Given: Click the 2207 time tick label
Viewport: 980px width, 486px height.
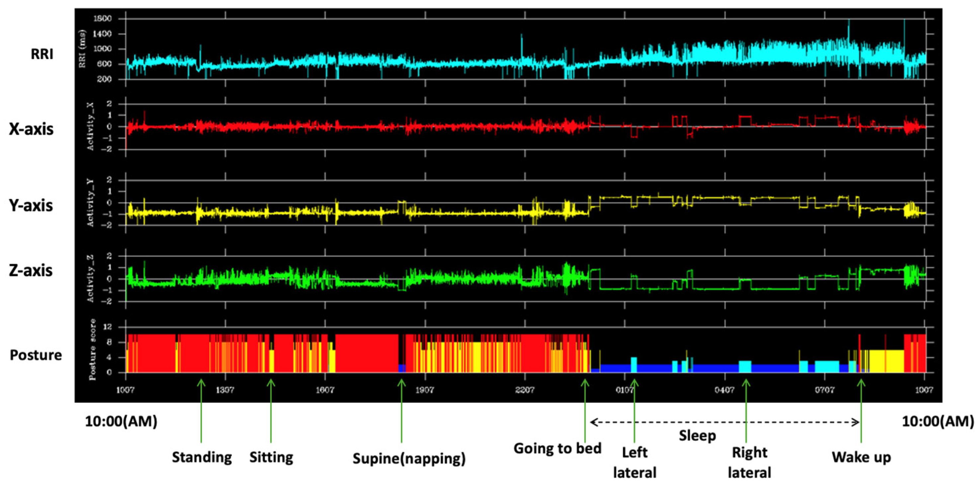Looking at the screenshot, I should click(525, 390).
